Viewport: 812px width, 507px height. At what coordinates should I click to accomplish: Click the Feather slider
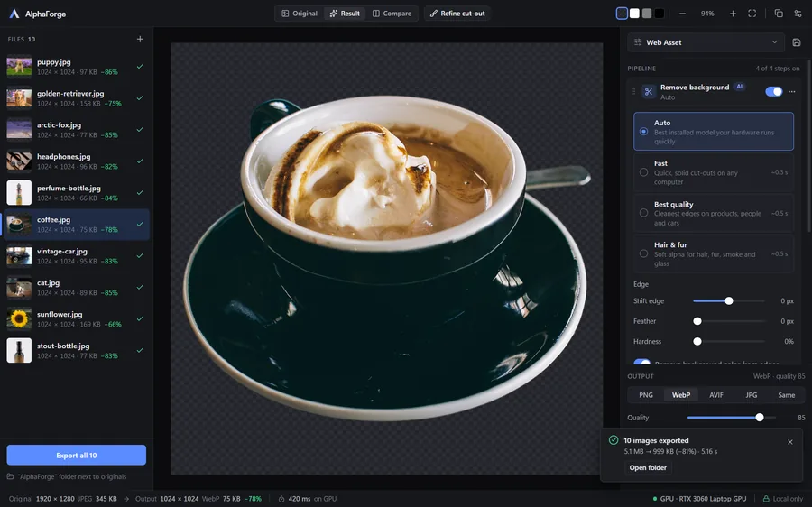coord(729,321)
